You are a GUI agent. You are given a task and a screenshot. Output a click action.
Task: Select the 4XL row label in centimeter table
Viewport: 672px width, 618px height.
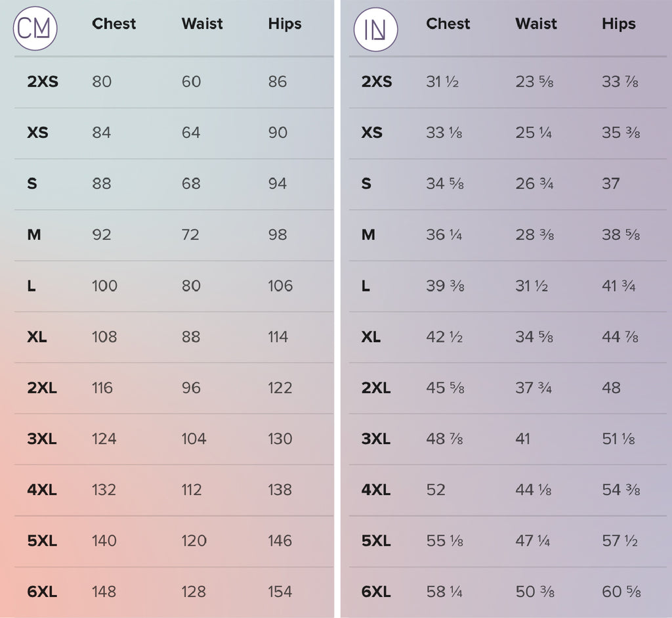[x=42, y=490]
